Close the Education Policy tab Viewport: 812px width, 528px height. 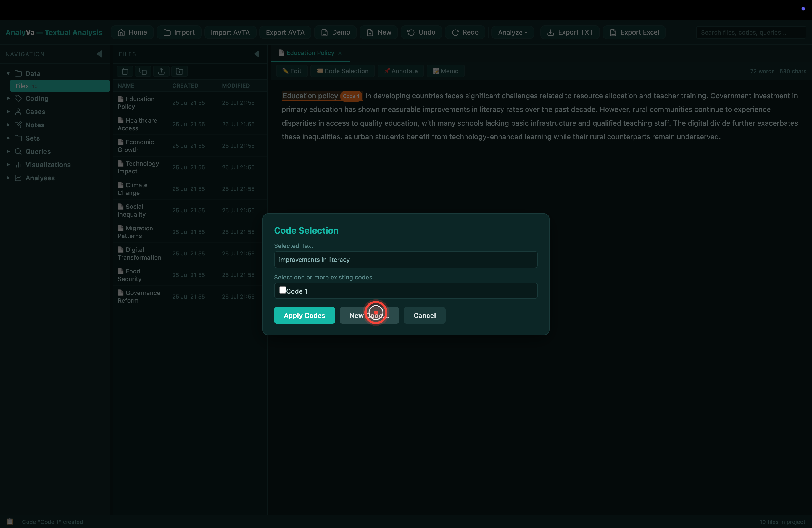340,53
